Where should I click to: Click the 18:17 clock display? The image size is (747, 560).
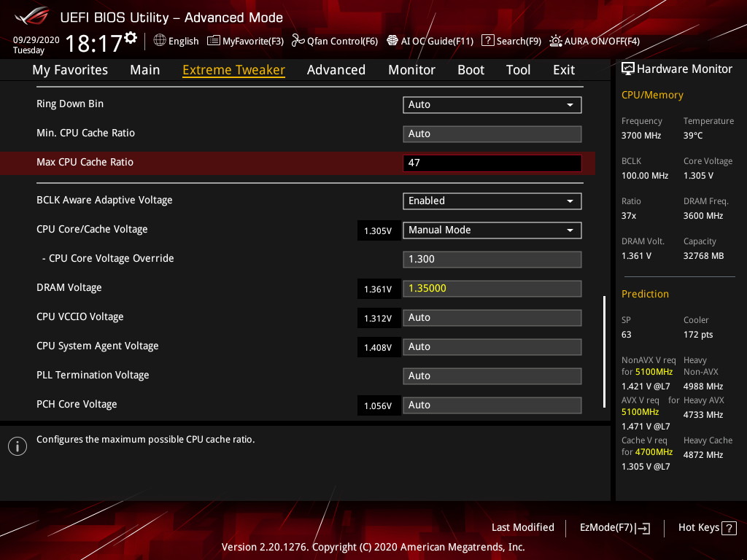pos(94,44)
